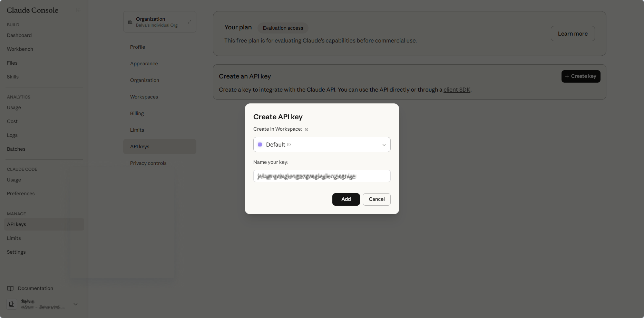644x318 pixels.
Task: Click the Create key button
Action: click(581, 76)
